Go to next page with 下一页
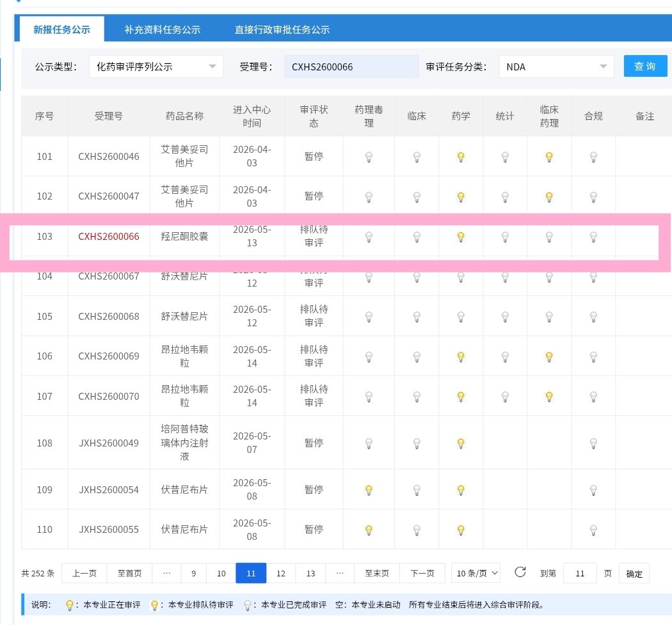The image size is (672, 625). point(422,573)
